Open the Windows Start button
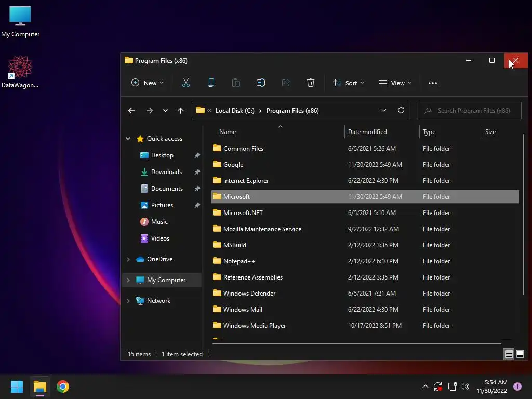 click(x=17, y=387)
